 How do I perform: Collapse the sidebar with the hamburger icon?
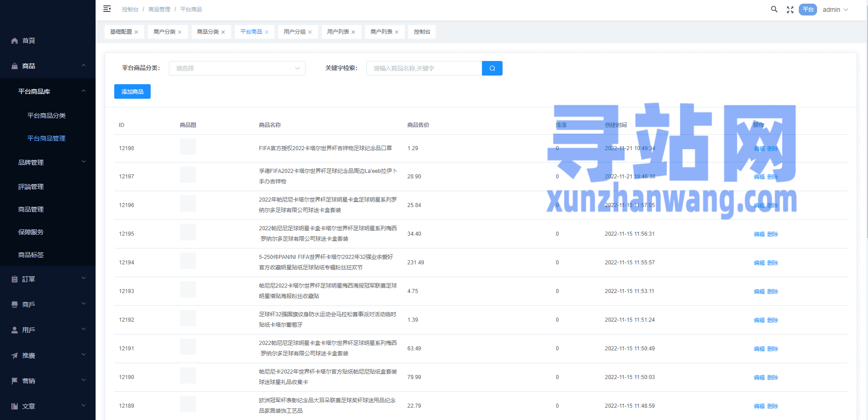coord(107,9)
